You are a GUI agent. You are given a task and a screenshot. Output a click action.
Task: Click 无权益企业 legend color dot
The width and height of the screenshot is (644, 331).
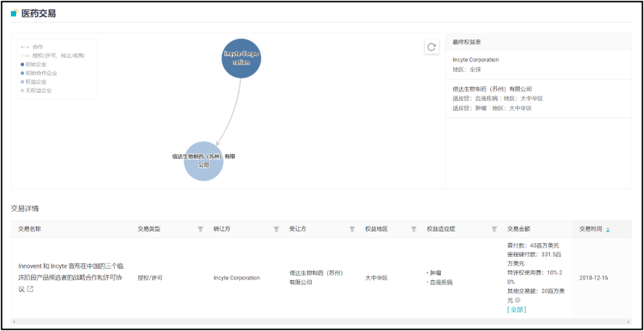pyautogui.click(x=22, y=91)
